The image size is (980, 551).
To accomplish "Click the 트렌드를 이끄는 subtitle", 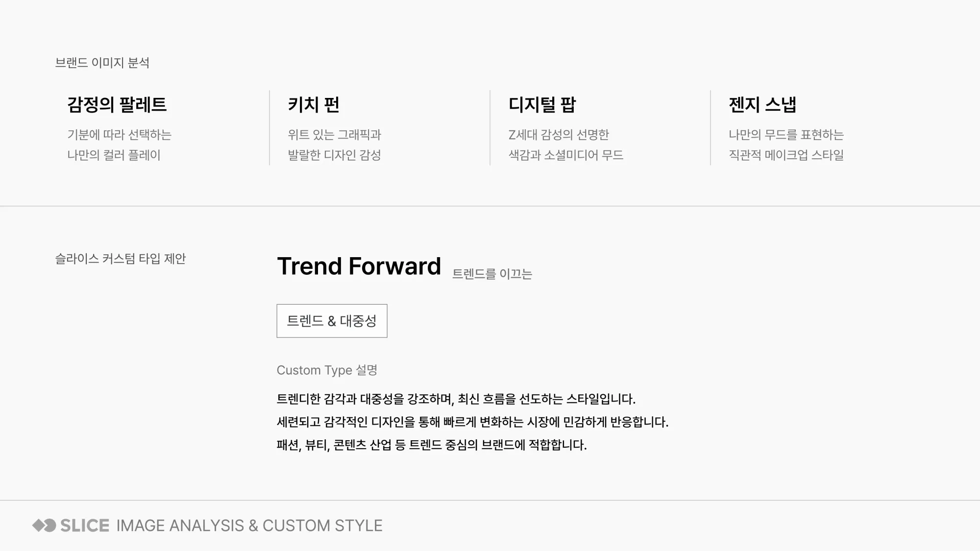I will [492, 274].
